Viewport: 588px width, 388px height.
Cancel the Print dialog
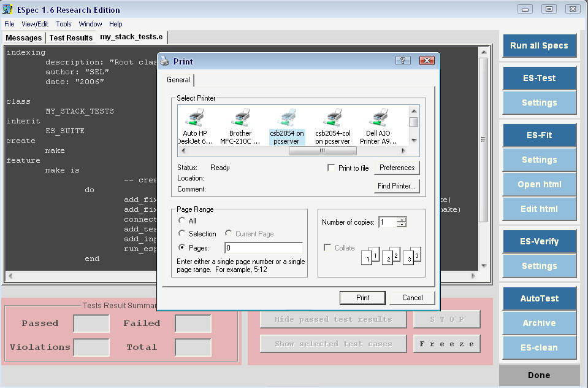pos(413,298)
